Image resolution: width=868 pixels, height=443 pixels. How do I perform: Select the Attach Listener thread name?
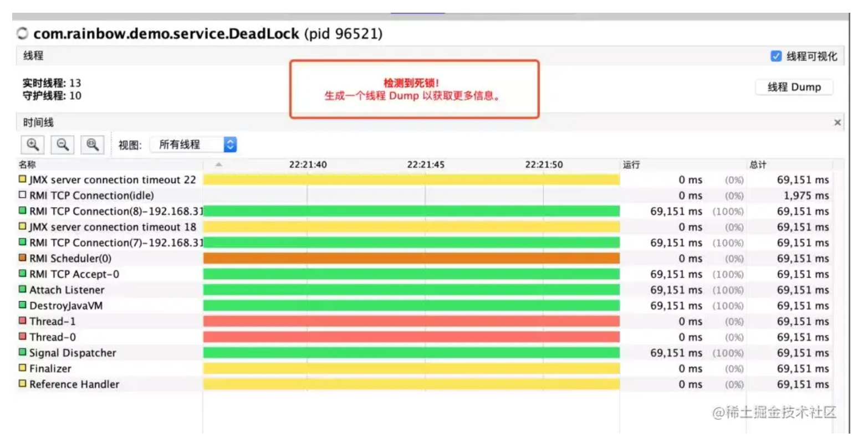[67, 290]
